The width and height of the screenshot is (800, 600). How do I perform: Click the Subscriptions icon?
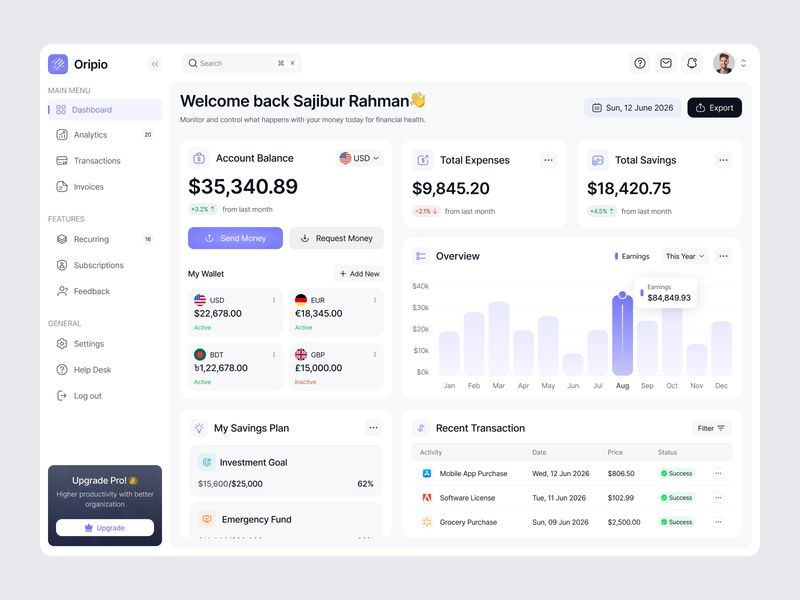[62, 265]
